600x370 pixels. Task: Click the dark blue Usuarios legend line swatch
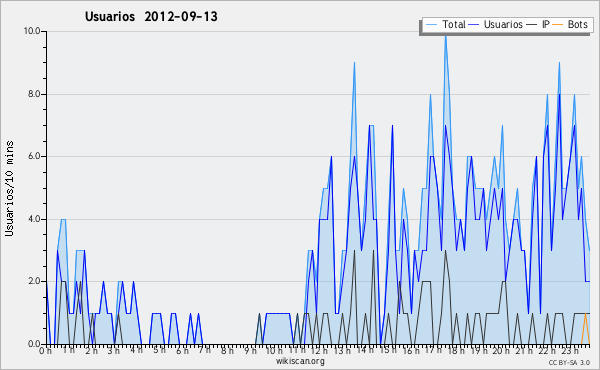point(474,25)
